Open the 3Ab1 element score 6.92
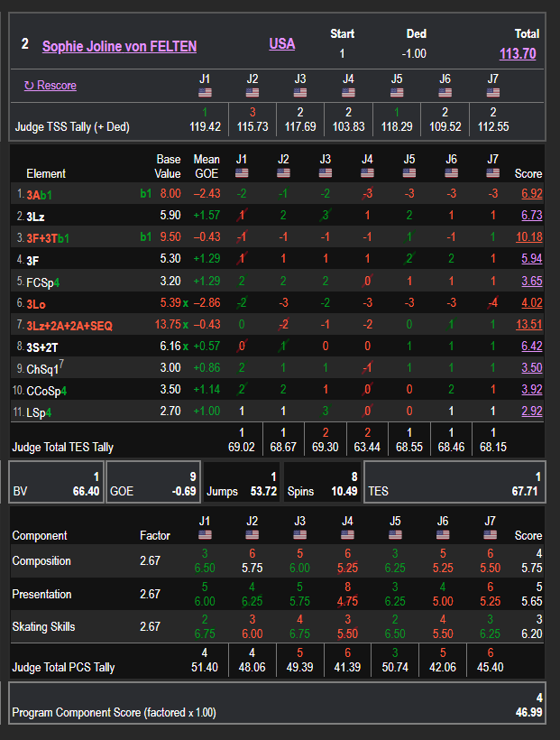 [529, 194]
